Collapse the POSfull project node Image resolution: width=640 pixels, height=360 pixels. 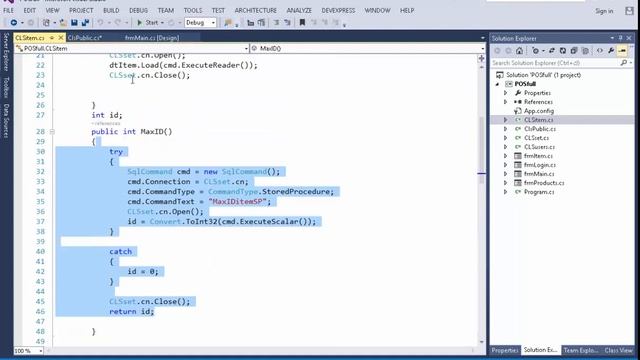(498, 84)
